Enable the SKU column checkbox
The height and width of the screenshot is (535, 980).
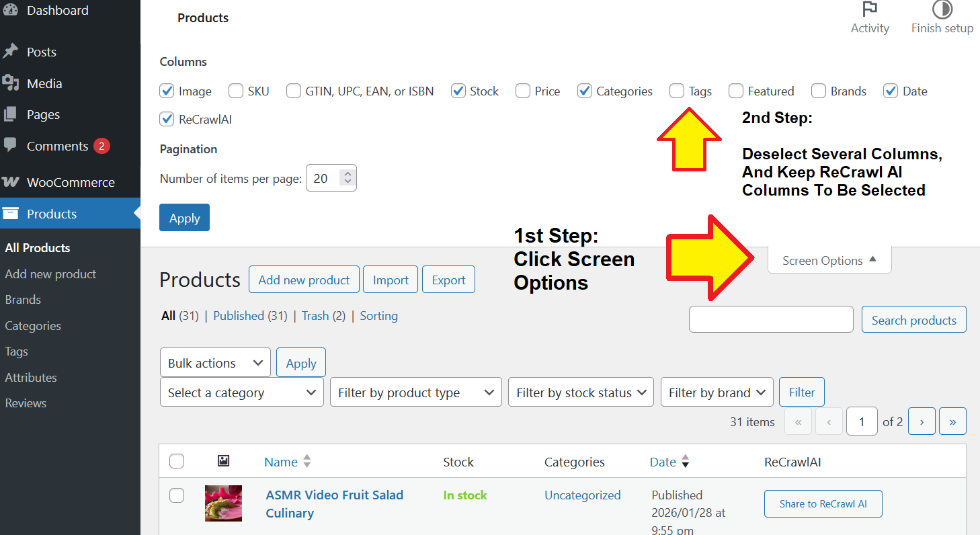(x=236, y=91)
